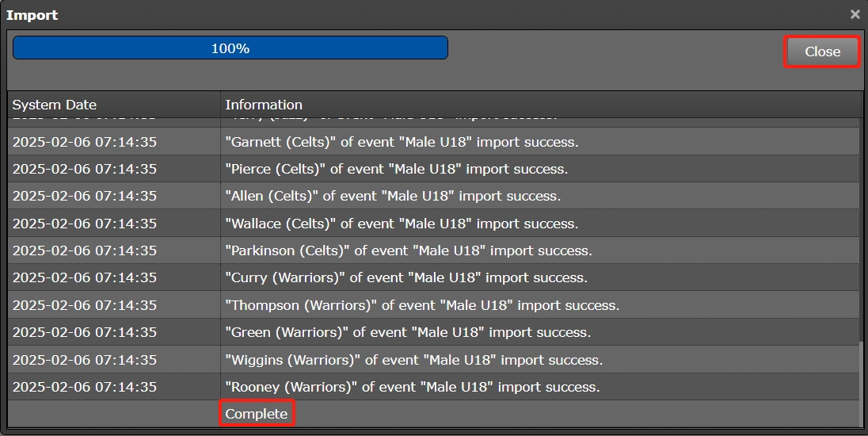Screen dimensions: 868x436
Task: Dismiss the Import dialog with the X icon
Action: tap(855, 14)
